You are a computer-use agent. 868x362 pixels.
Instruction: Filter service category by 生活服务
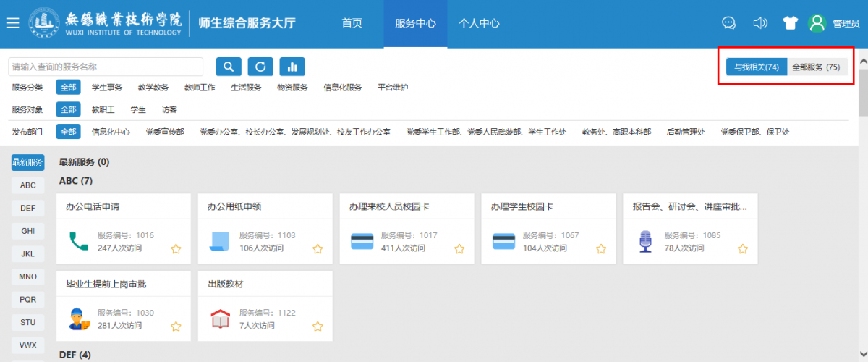point(246,88)
